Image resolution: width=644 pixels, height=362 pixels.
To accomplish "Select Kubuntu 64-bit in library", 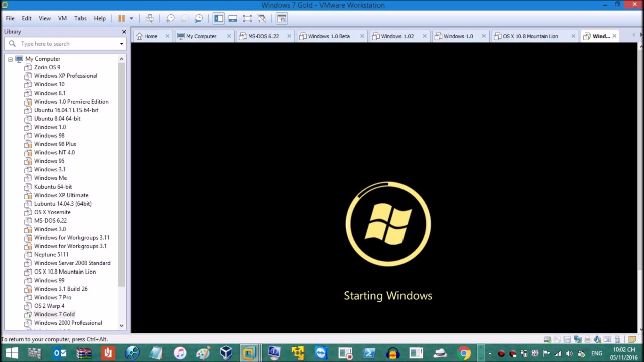I will [53, 187].
